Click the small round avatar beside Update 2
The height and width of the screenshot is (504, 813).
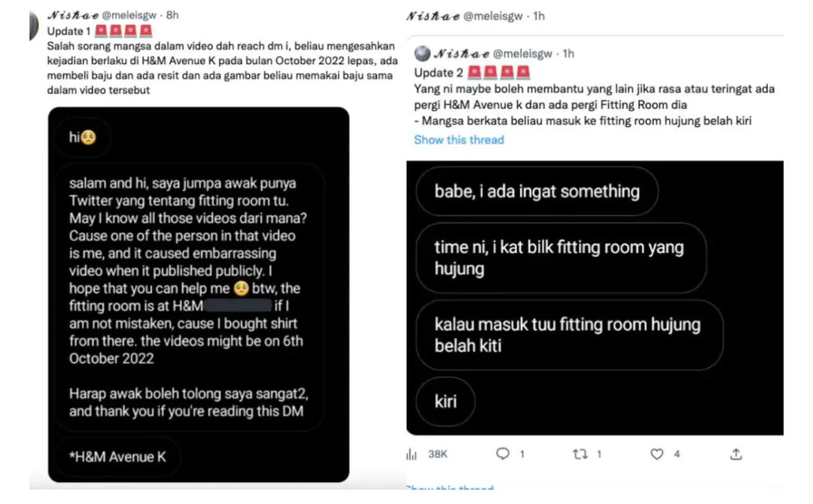(x=422, y=53)
